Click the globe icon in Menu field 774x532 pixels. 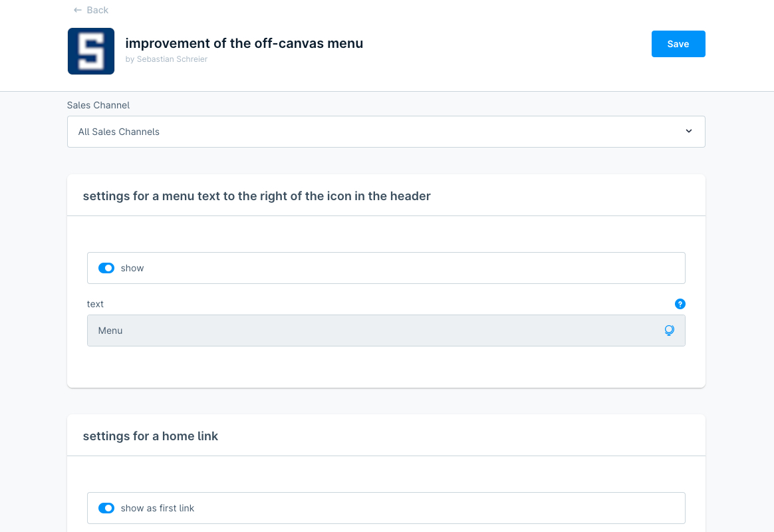tap(669, 331)
